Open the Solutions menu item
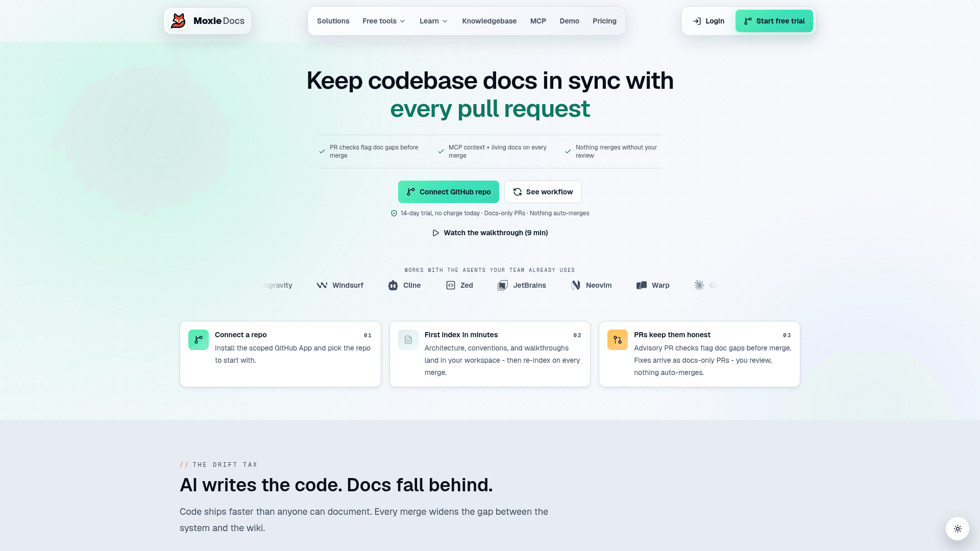Viewport: 980px width, 551px height. click(333, 21)
